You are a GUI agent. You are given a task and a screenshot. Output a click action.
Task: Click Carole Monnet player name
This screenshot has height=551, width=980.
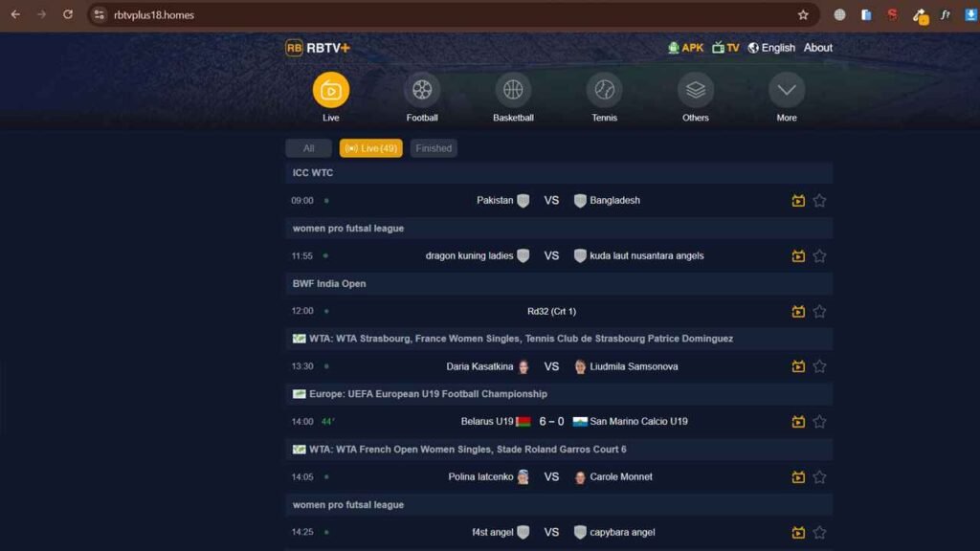(x=621, y=476)
